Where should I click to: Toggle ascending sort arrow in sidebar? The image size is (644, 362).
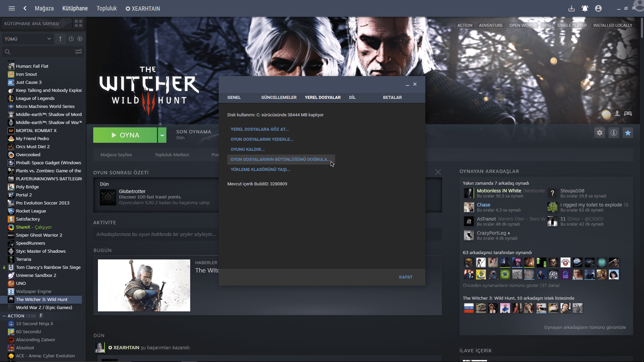click(x=60, y=39)
